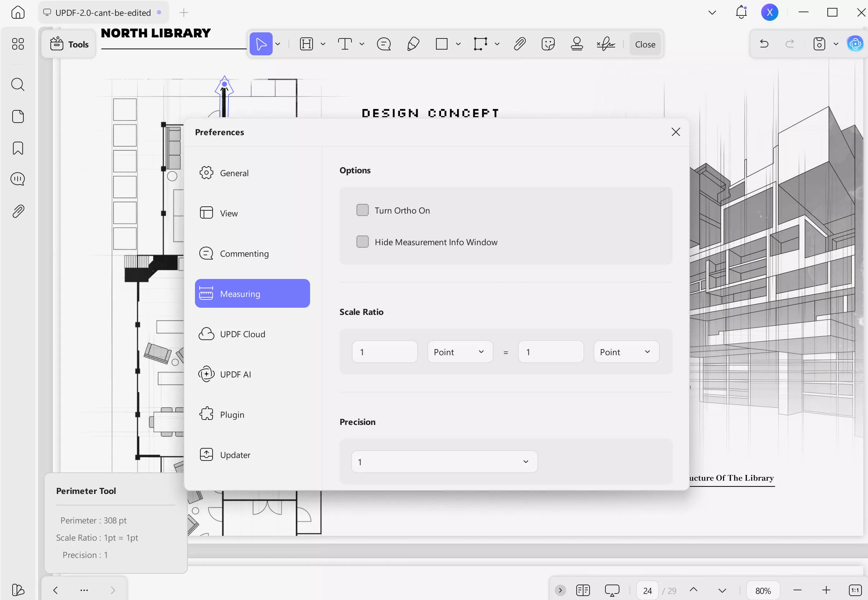Choose the pencil drawing tool
Screen dimensions: 868x600
point(413,44)
